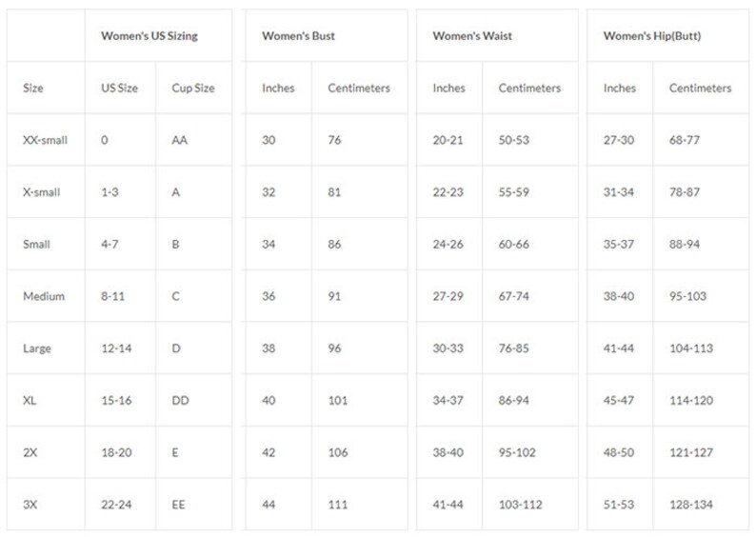Click the 128-134 hip centimeters cell
Screen dimensions: 756x537
(691, 505)
